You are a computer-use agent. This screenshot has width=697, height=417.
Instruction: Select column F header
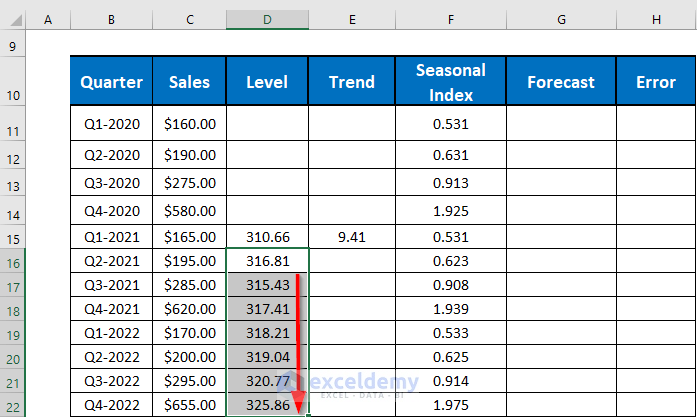point(451,21)
